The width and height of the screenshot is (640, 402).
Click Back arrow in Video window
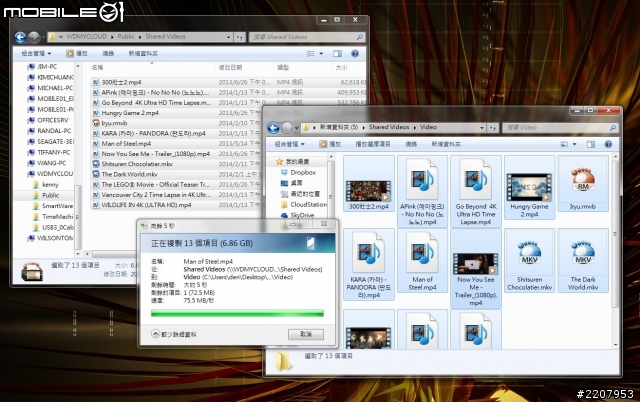coord(273,128)
